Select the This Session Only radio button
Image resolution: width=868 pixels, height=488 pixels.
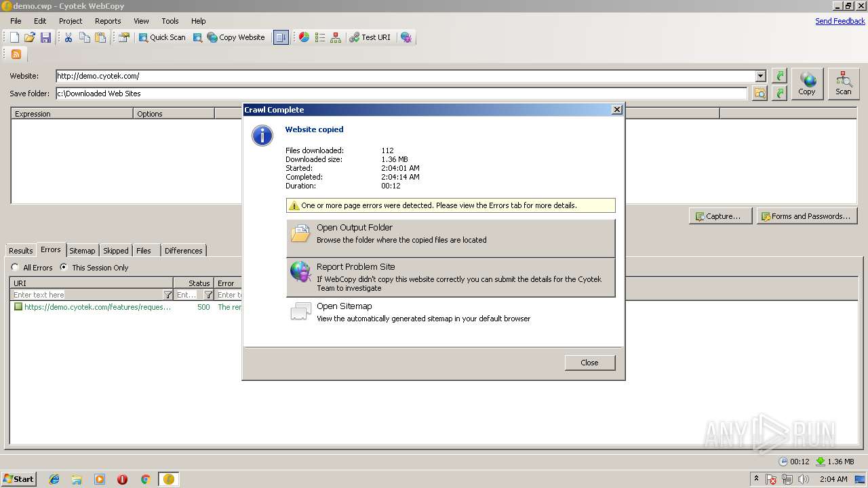pyautogui.click(x=64, y=268)
